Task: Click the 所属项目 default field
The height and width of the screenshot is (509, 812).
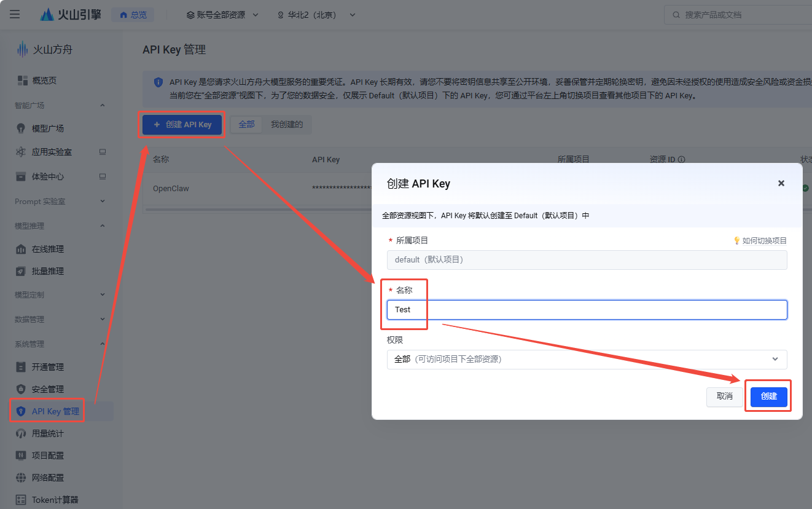Action: [x=587, y=260]
